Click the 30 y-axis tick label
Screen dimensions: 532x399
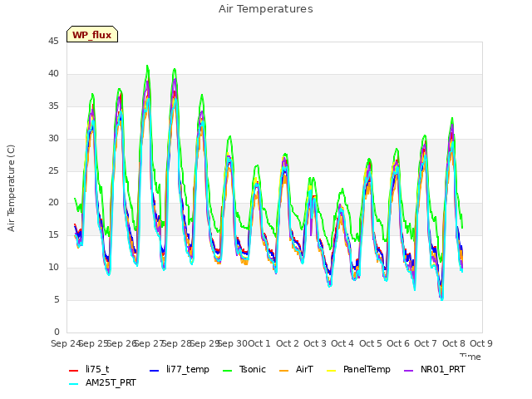click(x=53, y=139)
